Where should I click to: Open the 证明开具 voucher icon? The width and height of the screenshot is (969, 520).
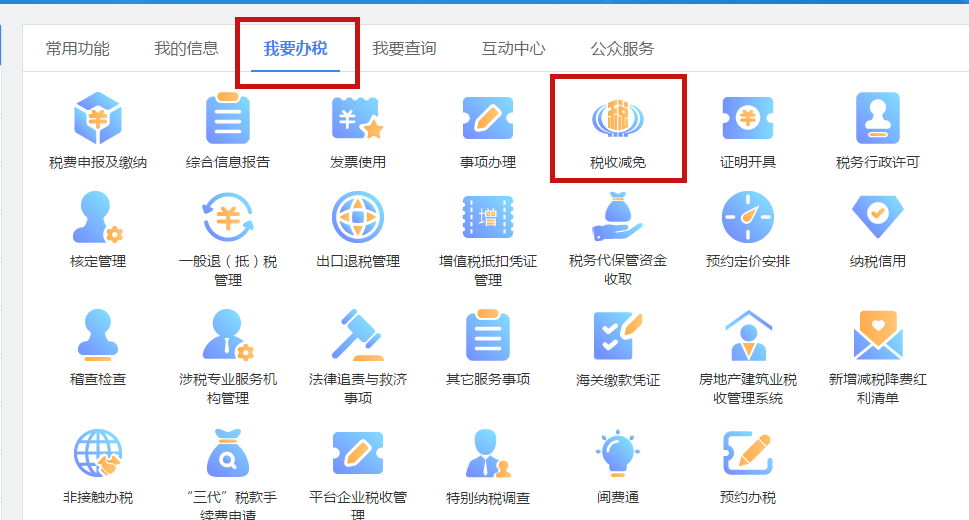pyautogui.click(x=748, y=117)
